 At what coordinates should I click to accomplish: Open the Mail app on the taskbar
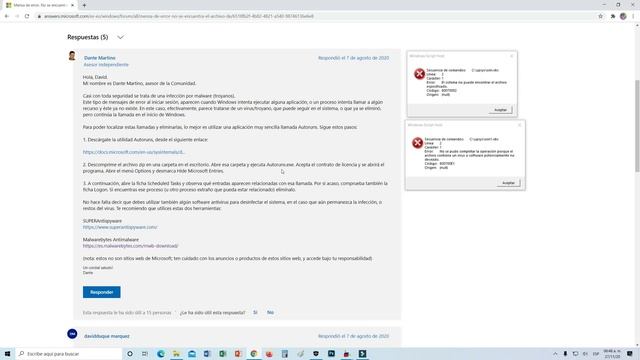click(x=192, y=353)
